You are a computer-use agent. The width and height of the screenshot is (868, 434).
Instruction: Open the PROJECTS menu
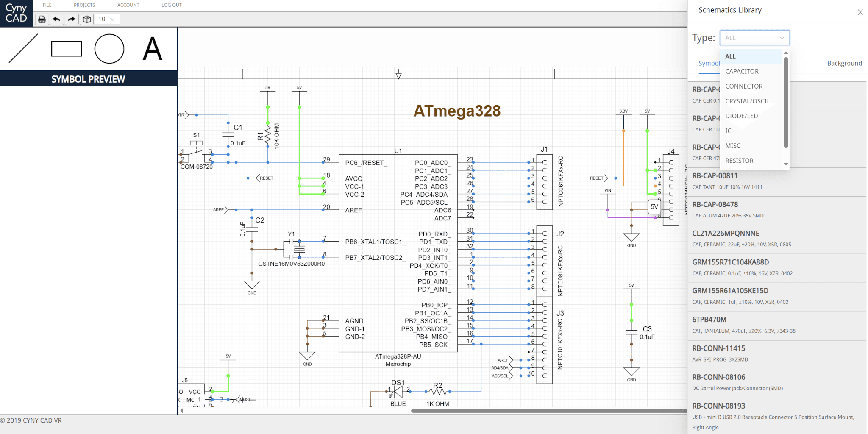click(84, 5)
